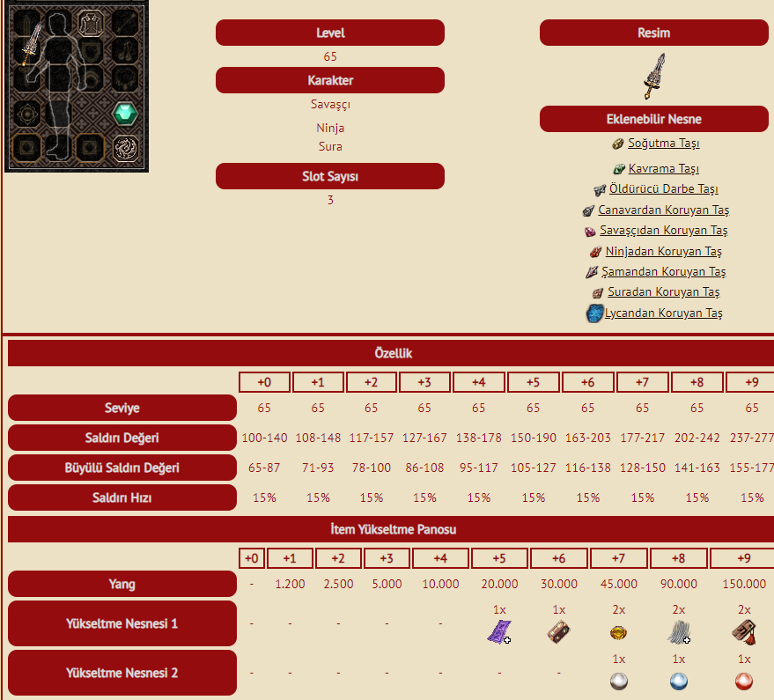This screenshot has height=700, width=774.
Task: Click the green gem in equipment panel
Action: 125,114
